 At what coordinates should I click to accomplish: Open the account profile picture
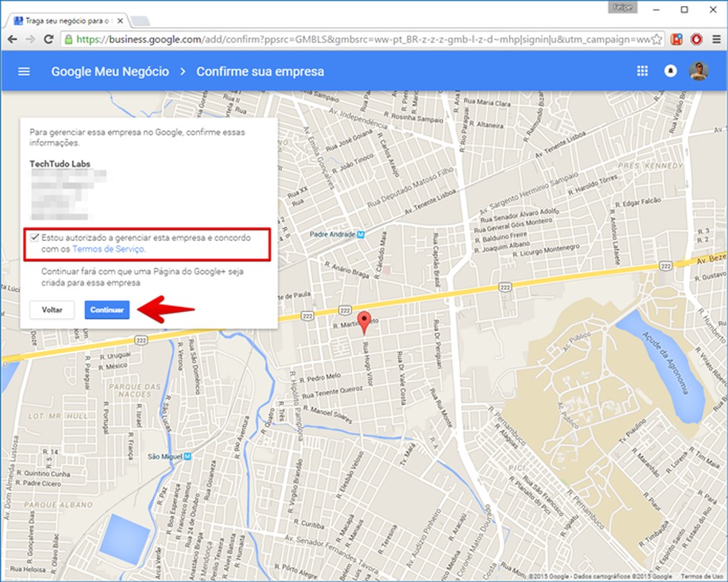click(x=698, y=71)
